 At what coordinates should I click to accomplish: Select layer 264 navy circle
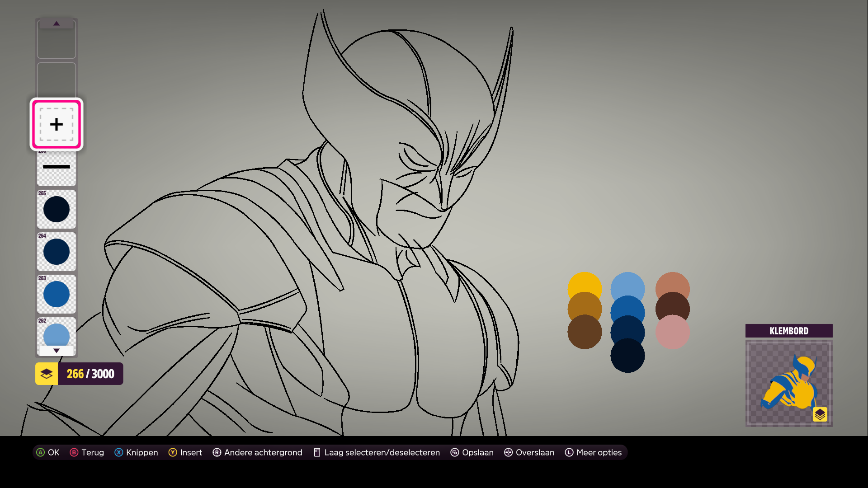pos(57,252)
